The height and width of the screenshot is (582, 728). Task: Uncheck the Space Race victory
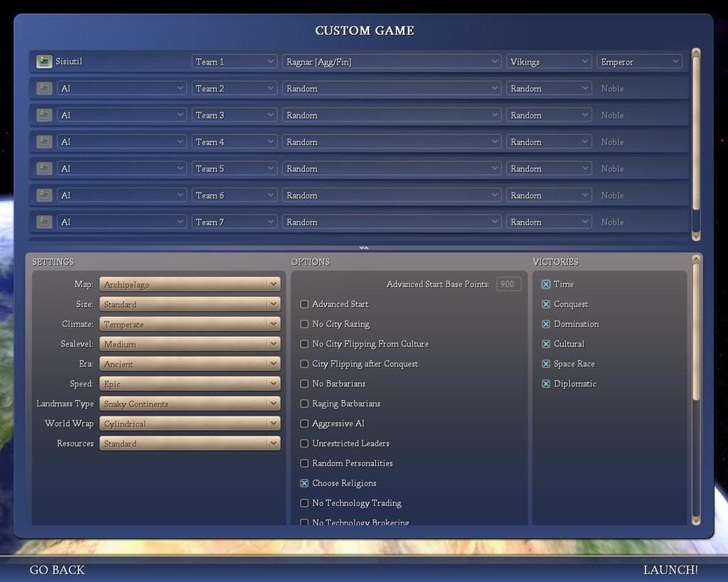point(546,364)
